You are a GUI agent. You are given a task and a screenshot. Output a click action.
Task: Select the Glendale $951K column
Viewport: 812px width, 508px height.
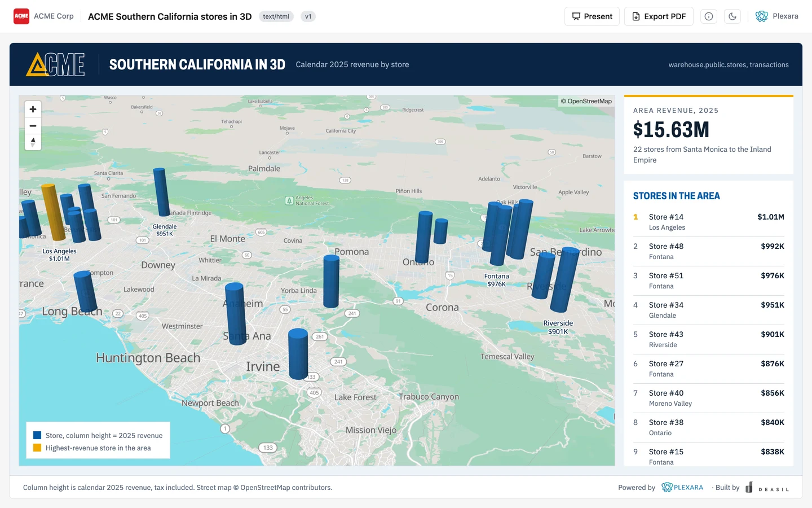pyautogui.click(x=162, y=192)
